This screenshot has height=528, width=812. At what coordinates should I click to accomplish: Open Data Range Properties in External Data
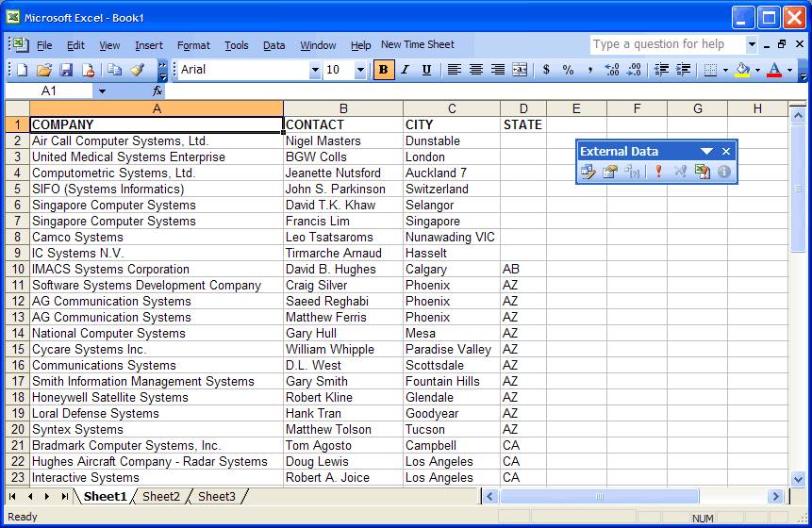pyautogui.click(x=610, y=172)
